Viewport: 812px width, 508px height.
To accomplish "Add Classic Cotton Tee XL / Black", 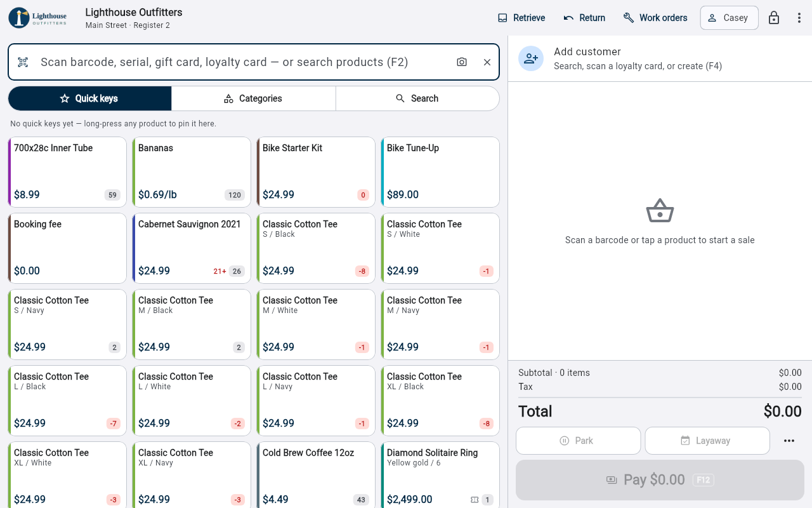I will point(440,401).
